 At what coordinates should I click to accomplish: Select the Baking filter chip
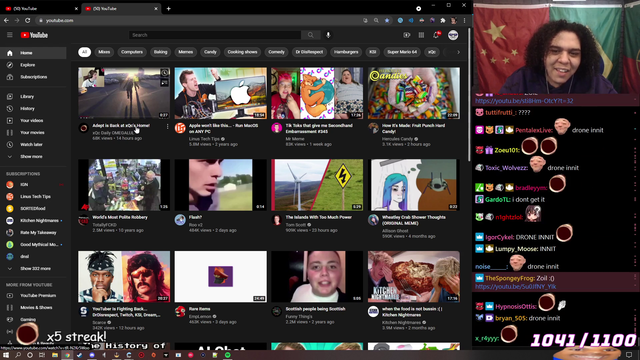coord(160,52)
